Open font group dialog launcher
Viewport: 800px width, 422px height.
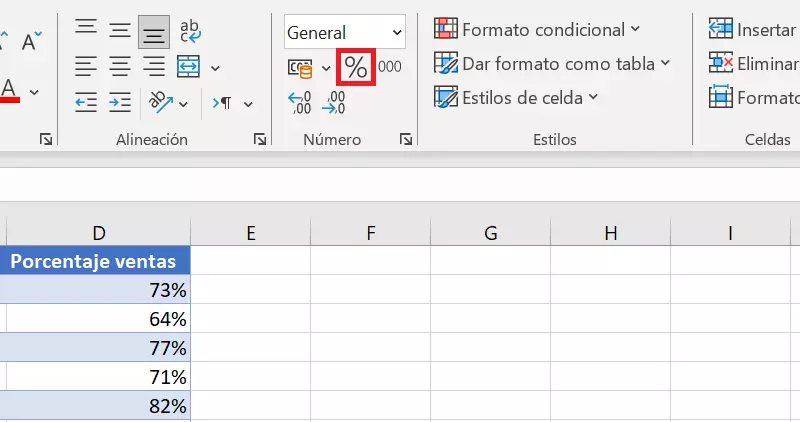point(46,139)
